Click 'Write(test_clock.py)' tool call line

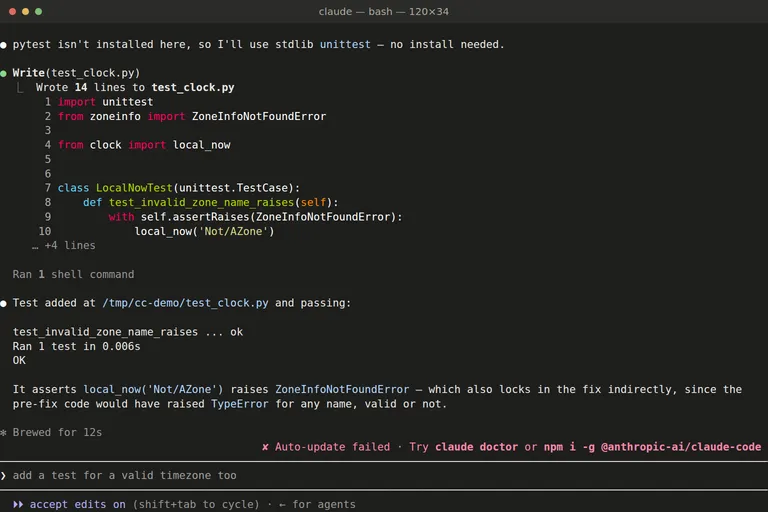click(76, 73)
